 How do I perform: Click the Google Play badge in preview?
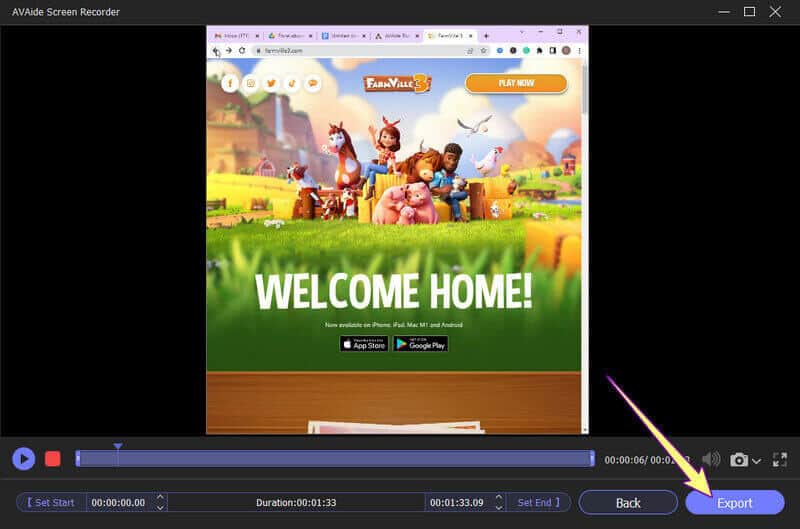[421, 344]
